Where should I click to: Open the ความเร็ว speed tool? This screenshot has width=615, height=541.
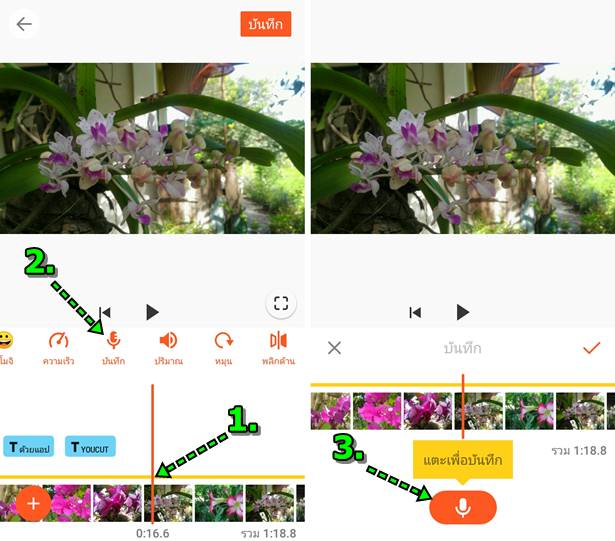[x=58, y=348]
